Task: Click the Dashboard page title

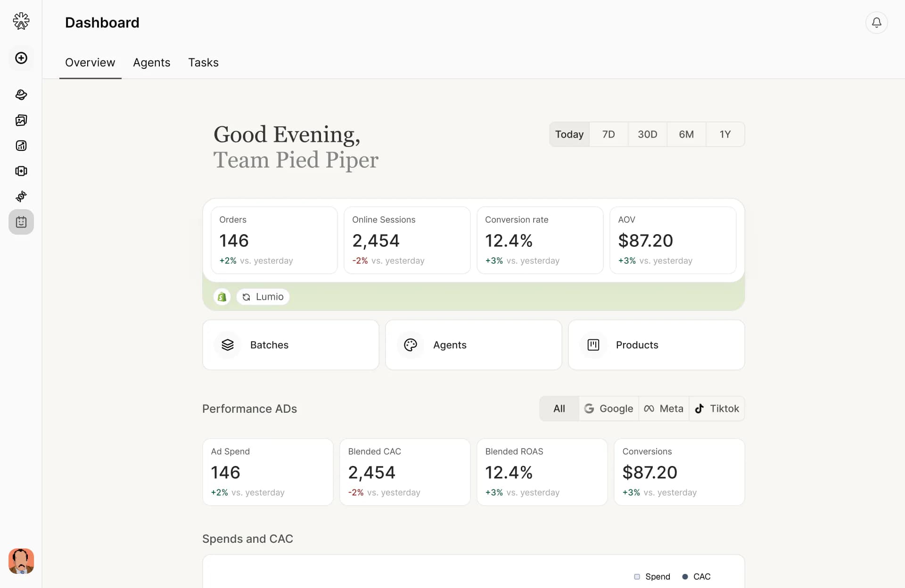Action: click(102, 23)
